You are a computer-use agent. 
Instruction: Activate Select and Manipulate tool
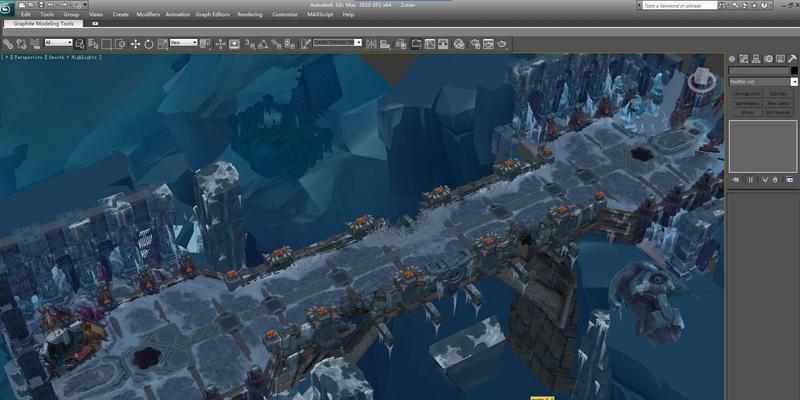(220, 44)
